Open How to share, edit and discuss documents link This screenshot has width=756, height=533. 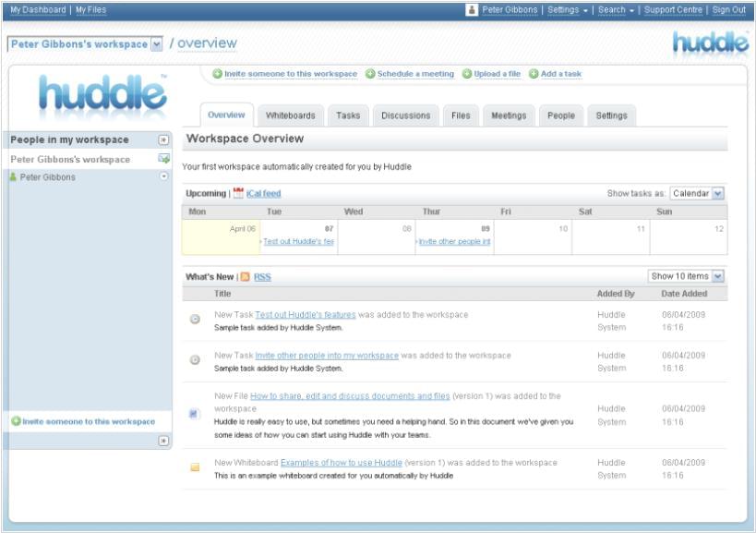point(350,396)
